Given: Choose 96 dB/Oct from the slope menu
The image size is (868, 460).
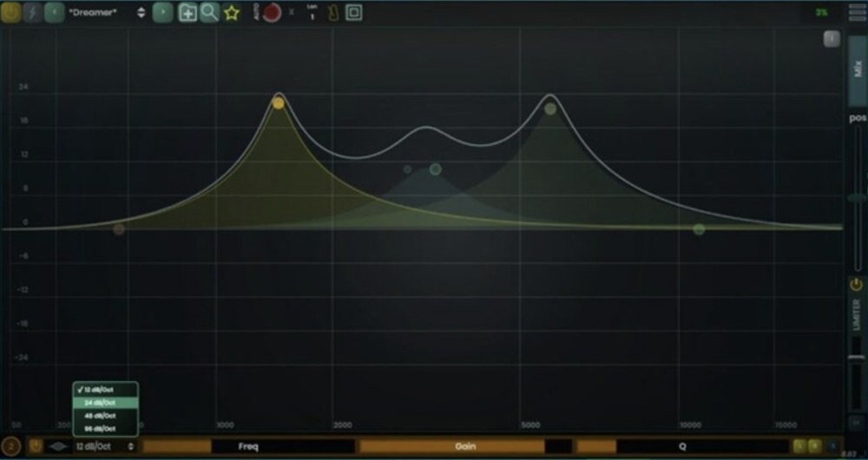Looking at the screenshot, I should point(105,429).
